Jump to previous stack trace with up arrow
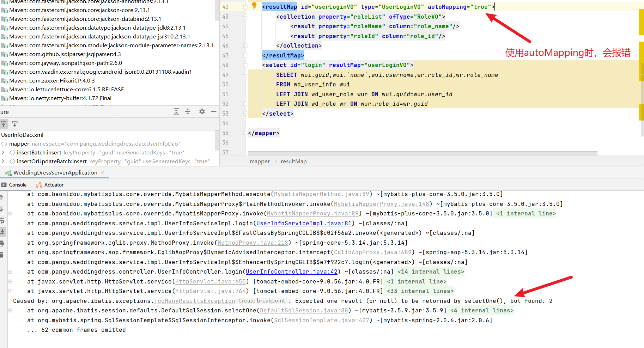644x348 pixels. click(x=2, y=197)
